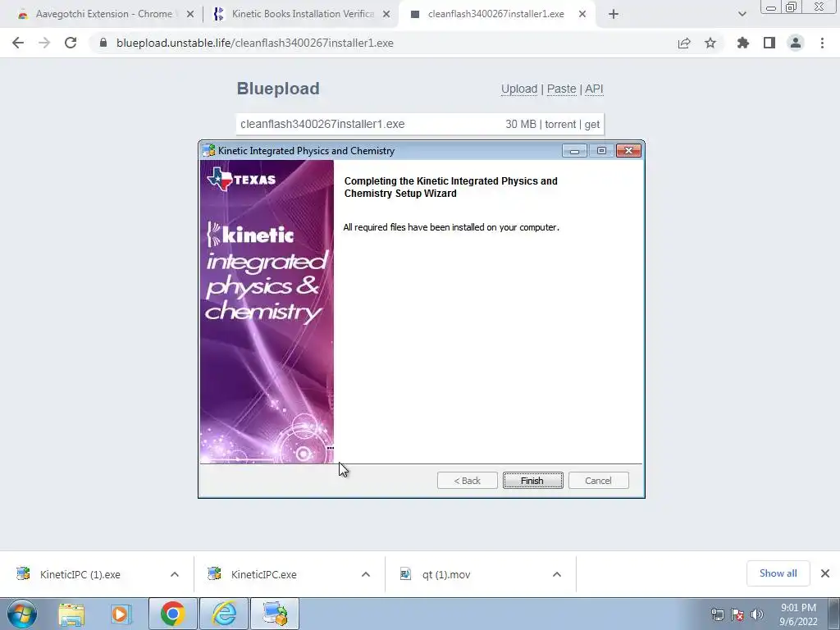
Task: Click Chrome back arrow icon
Action: [18, 43]
